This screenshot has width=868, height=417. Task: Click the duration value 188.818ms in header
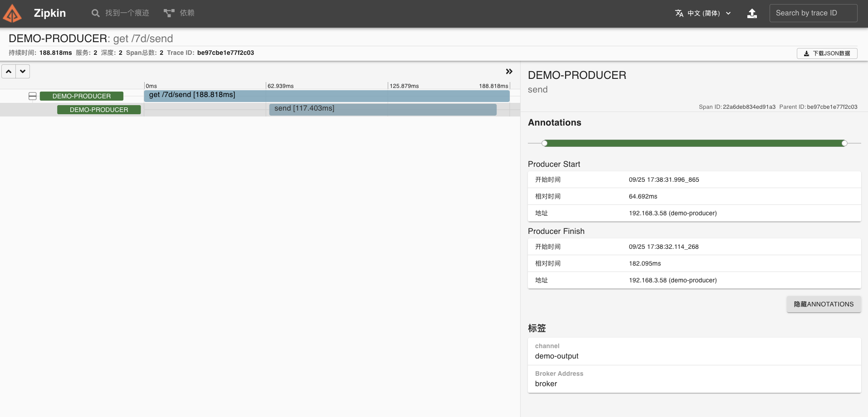point(55,53)
